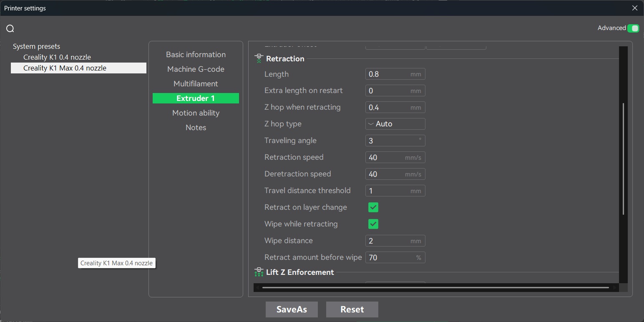
Task: Toggle the Advanced switch off
Action: [x=633, y=28]
